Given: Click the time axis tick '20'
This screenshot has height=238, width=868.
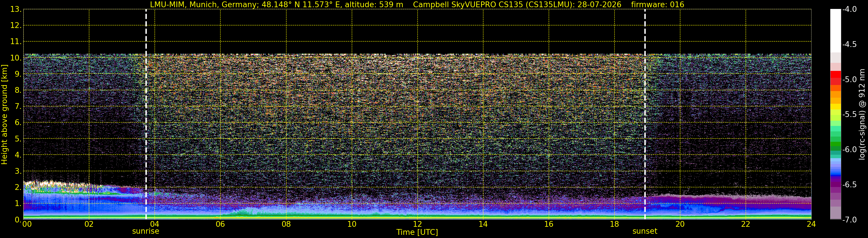Looking at the screenshot, I should click(680, 224).
